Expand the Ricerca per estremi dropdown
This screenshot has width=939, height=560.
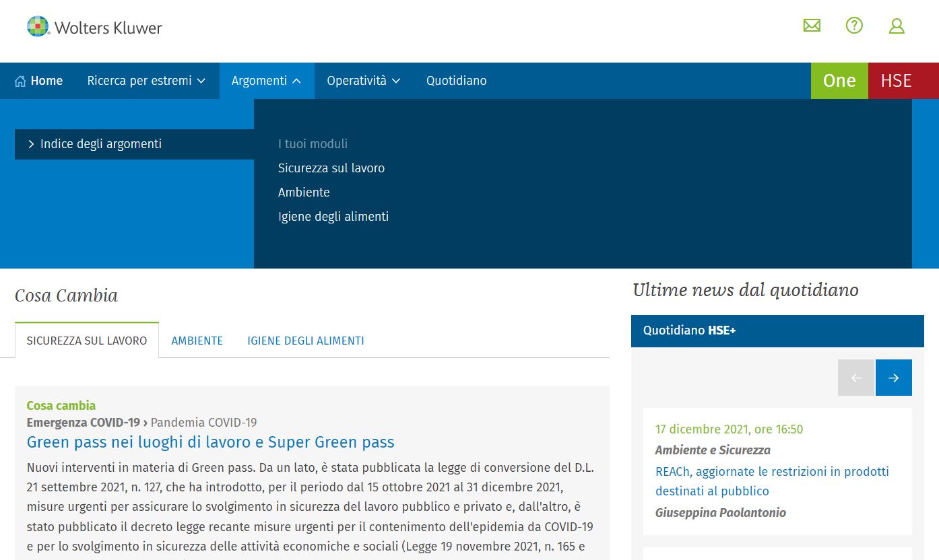146,81
